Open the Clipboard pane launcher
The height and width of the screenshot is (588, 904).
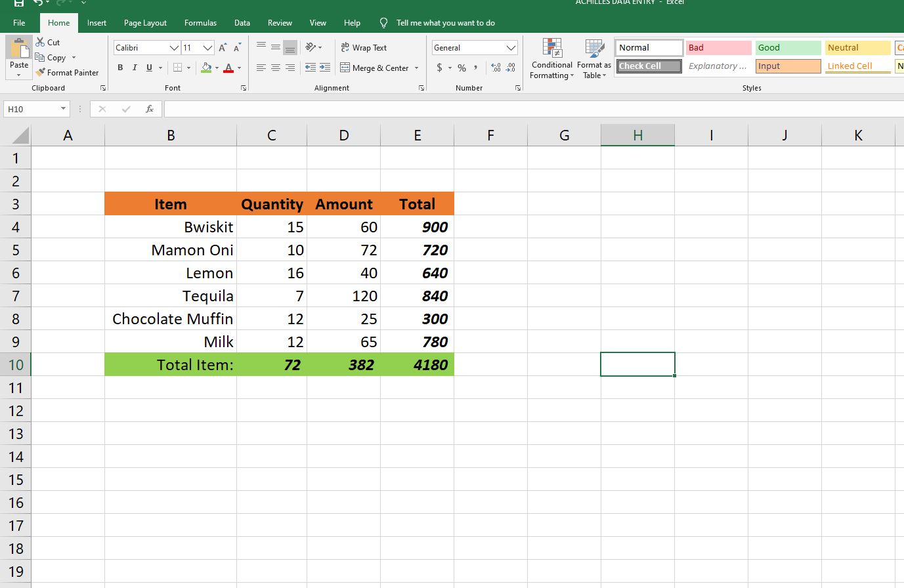point(103,88)
